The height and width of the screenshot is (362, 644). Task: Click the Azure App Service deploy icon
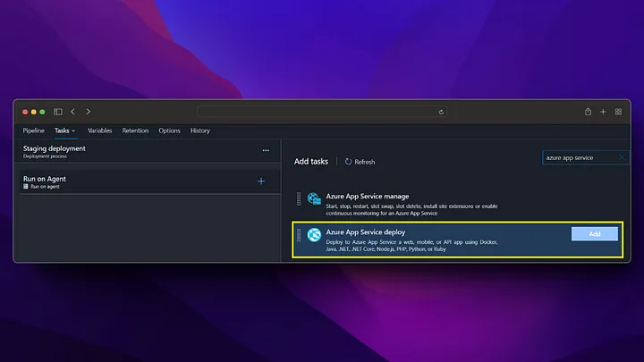(314, 235)
